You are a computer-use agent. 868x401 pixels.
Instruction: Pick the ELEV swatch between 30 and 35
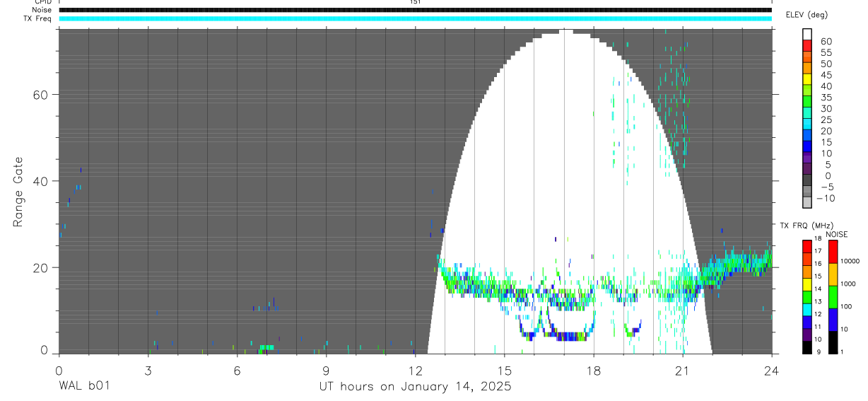coord(807,102)
